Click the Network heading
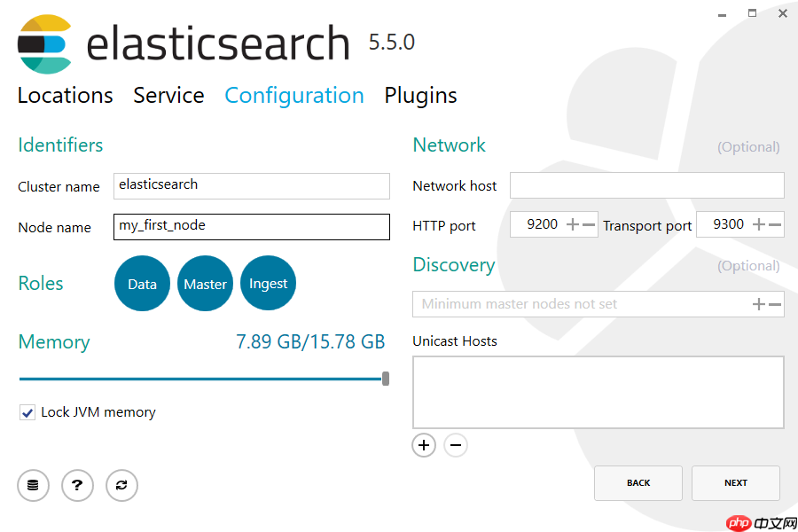 (x=449, y=145)
